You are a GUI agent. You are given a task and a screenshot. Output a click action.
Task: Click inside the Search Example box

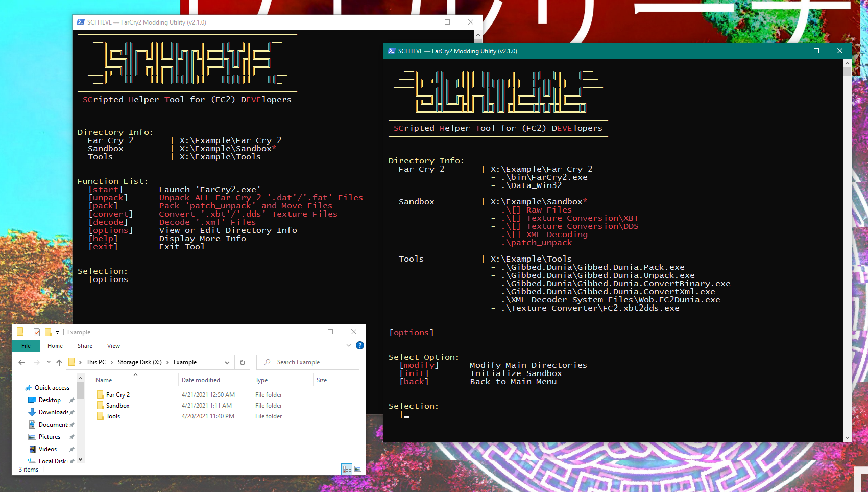[306, 362]
